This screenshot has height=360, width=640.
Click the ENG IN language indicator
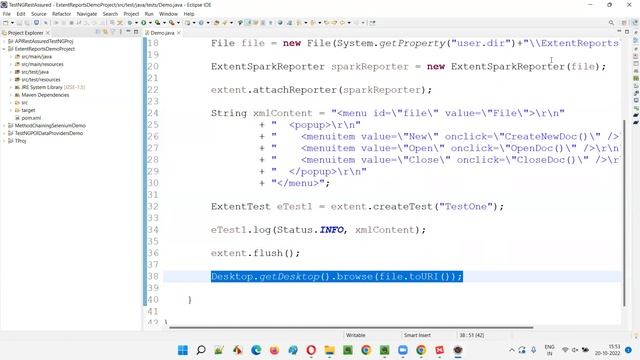549,350
